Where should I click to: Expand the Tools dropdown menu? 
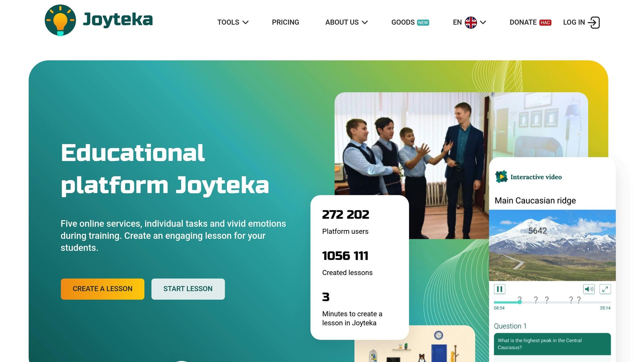(x=233, y=22)
